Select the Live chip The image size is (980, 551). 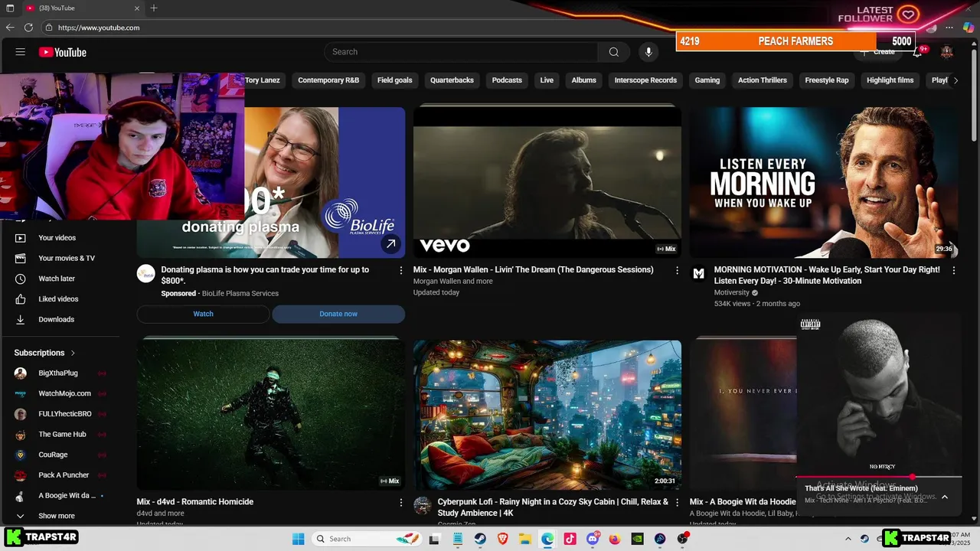[x=547, y=80]
